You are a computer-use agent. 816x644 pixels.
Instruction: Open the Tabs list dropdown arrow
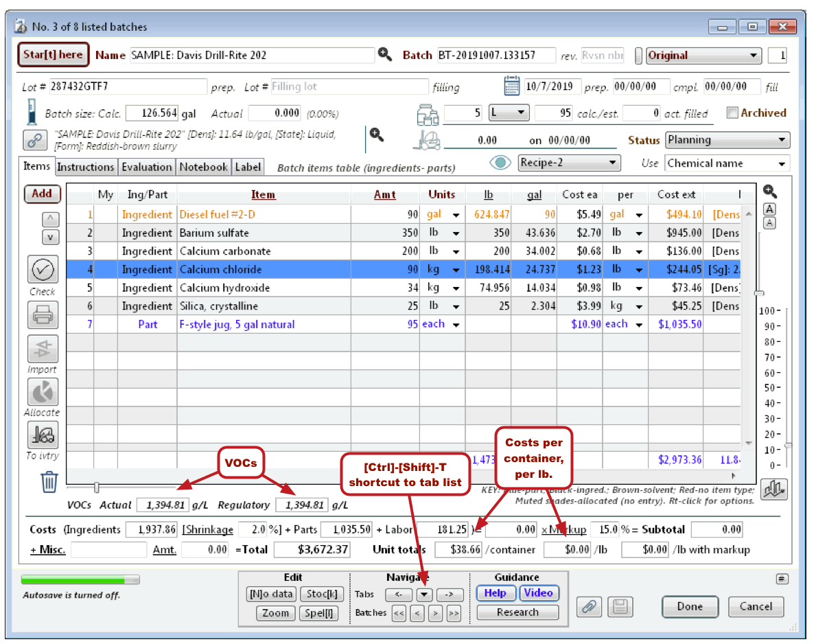pos(424,594)
